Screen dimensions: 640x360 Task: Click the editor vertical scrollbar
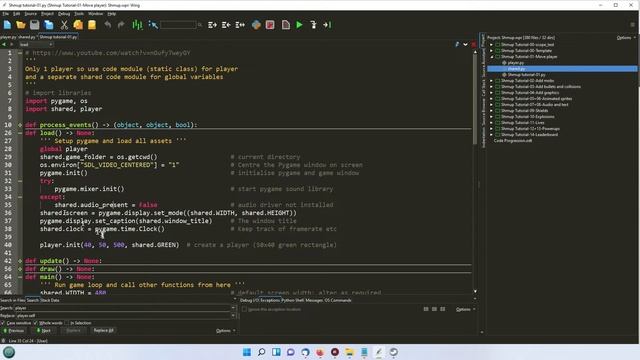(x=475, y=98)
